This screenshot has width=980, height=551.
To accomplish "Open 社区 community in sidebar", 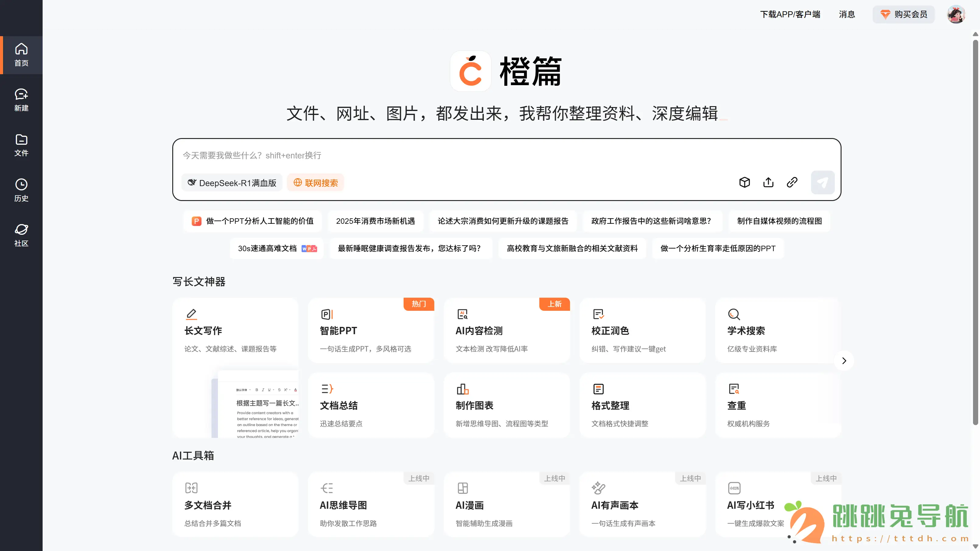I will (x=21, y=235).
